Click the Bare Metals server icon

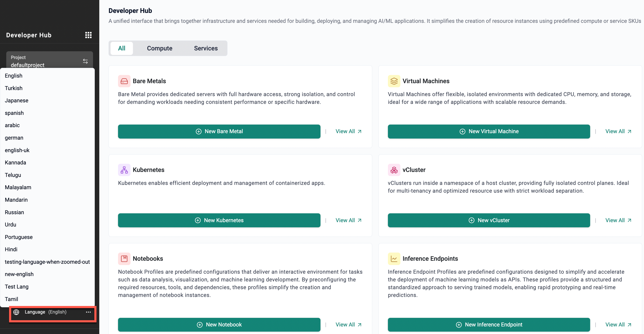pos(124,81)
